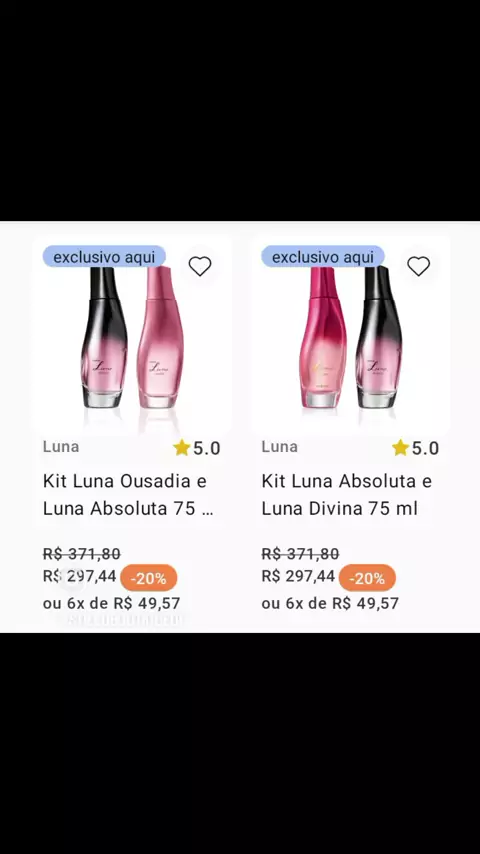Favorite the Kit Luna Ousadia heart icon
Viewport: 480px width, 854px height.
200,266
